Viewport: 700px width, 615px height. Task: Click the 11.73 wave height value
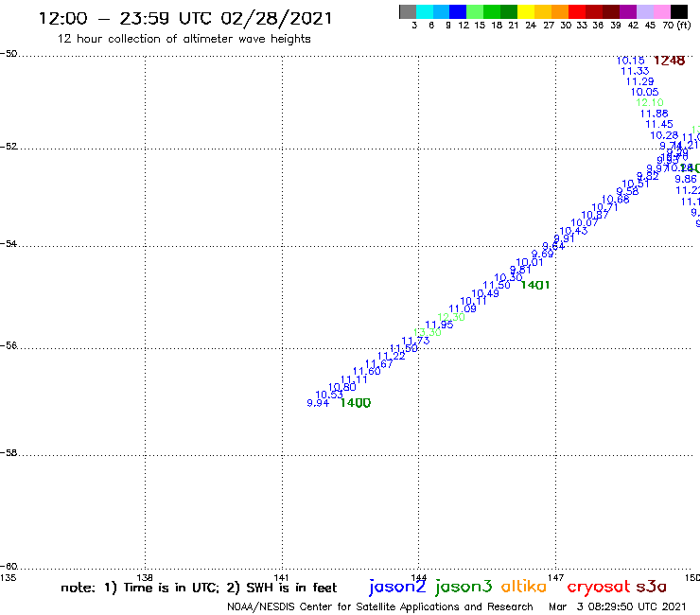(x=415, y=341)
